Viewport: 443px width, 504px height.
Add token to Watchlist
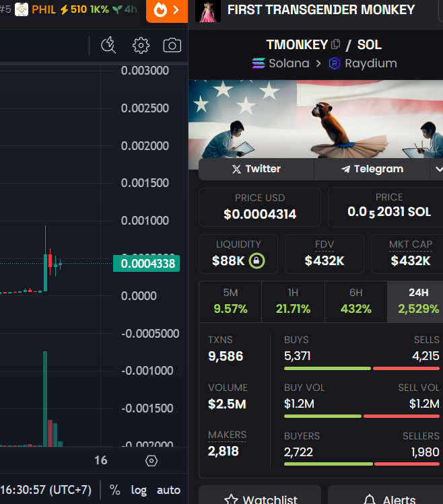(x=260, y=497)
